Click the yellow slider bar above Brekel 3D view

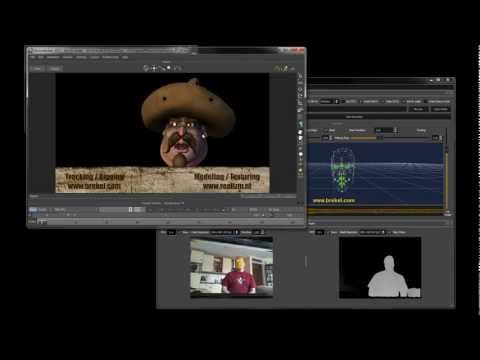tap(363, 138)
